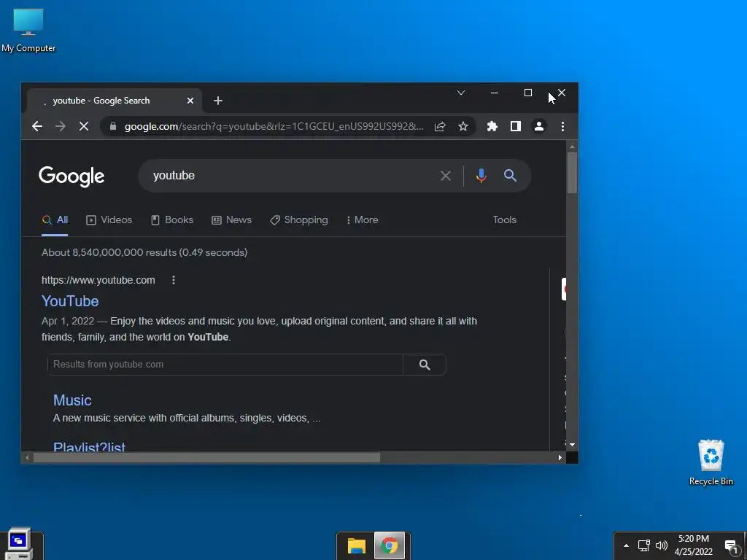747x560 pixels.
Task: Go to Google homepage via logo
Action: tap(71, 176)
